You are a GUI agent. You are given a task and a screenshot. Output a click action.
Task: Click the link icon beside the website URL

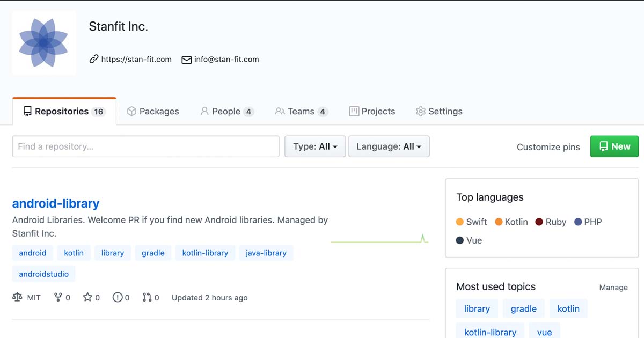[x=94, y=60]
